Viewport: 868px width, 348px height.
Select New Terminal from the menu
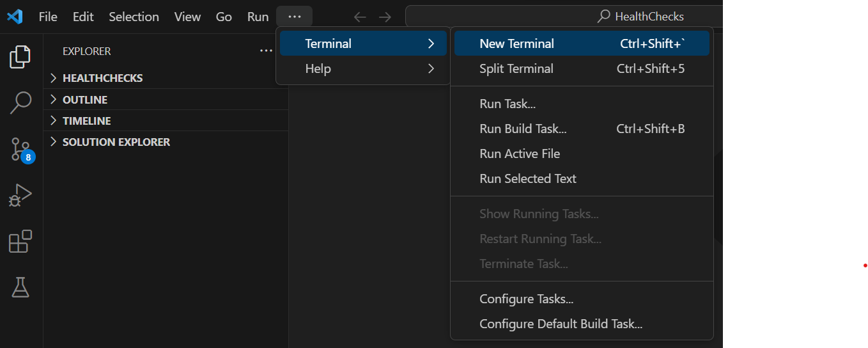pos(582,43)
